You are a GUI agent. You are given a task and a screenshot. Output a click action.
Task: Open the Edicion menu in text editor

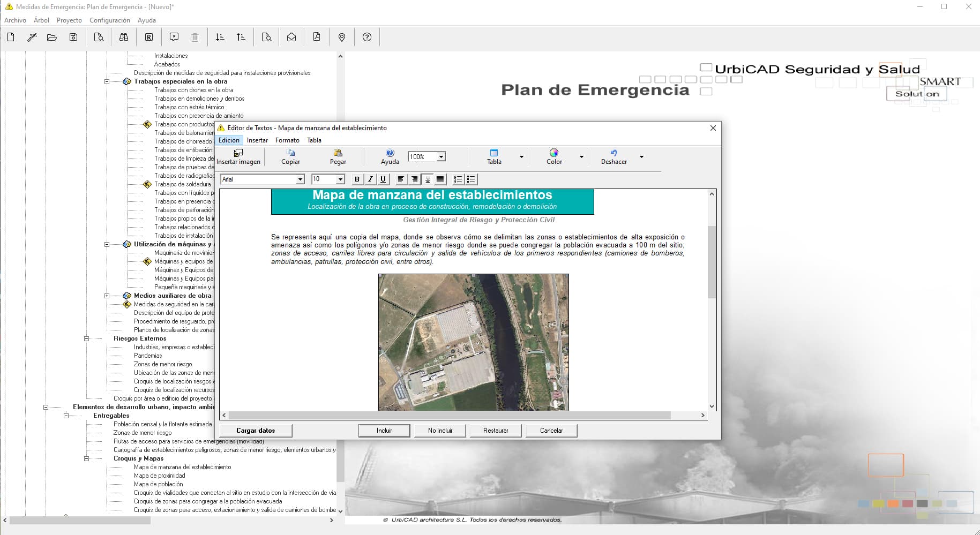(229, 140)
